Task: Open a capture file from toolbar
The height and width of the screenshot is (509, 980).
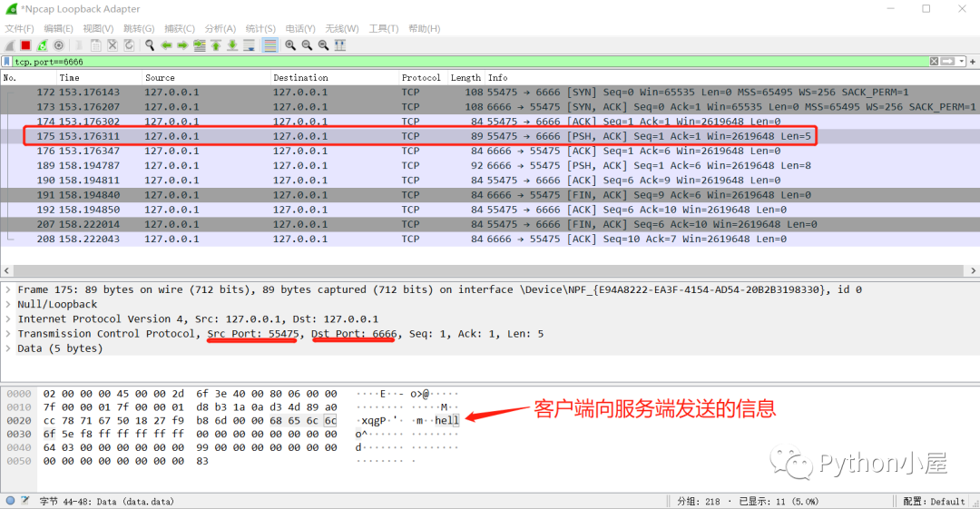Action: pyautogui.click(x=79, y=45)
